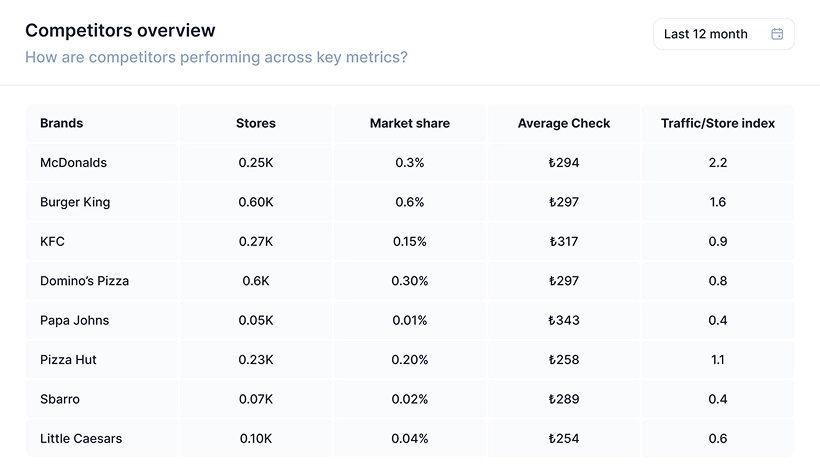The image size is (820, 476).
Task: Sort by the Brands column header
Action: point(62,123)
